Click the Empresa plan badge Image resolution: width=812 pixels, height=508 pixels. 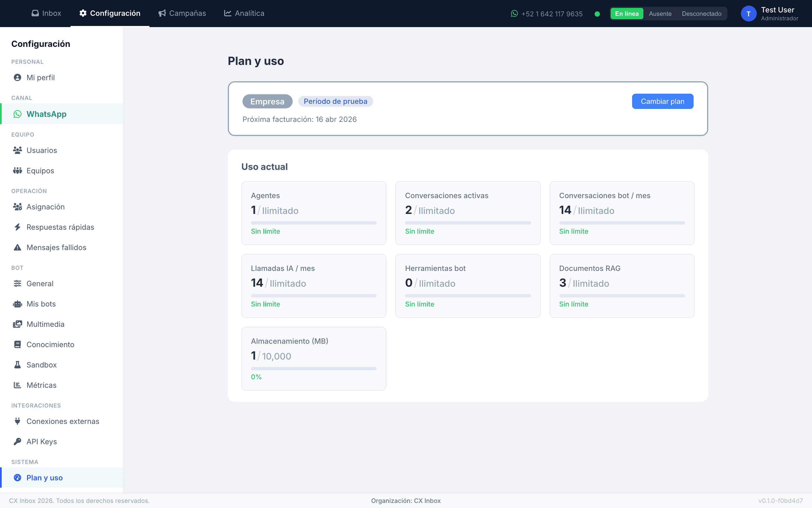point(267,102)
